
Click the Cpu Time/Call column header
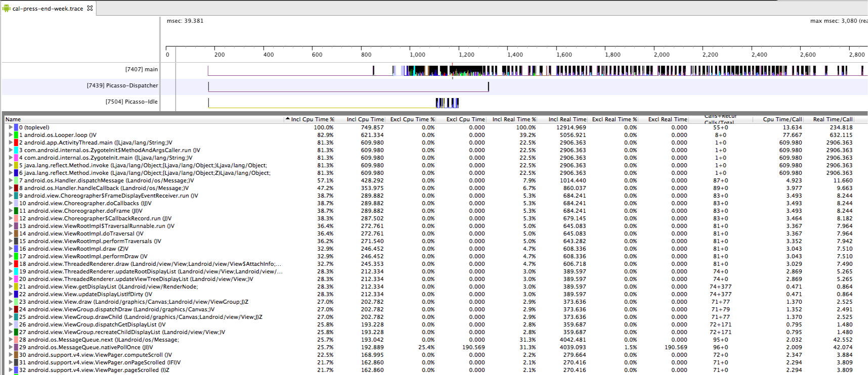(x=782, y=119)
